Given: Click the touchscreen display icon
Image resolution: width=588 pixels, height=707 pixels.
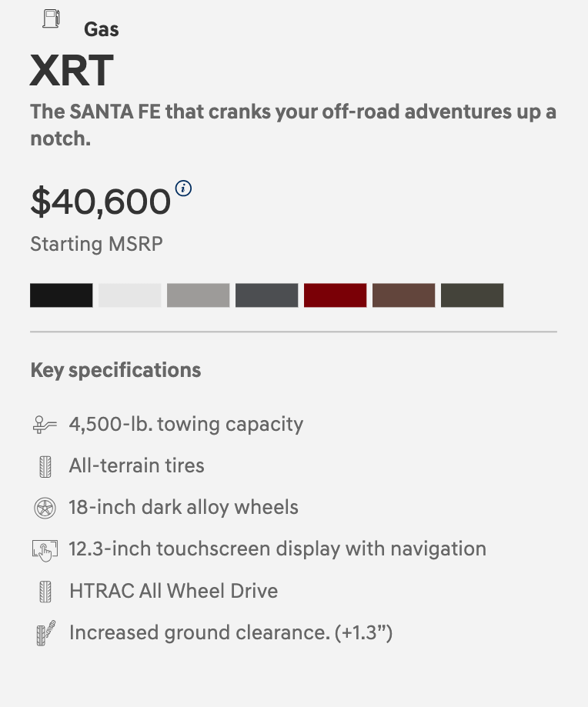Looking at the screenshot, I should pyautogui.click(x=45, y=549).
